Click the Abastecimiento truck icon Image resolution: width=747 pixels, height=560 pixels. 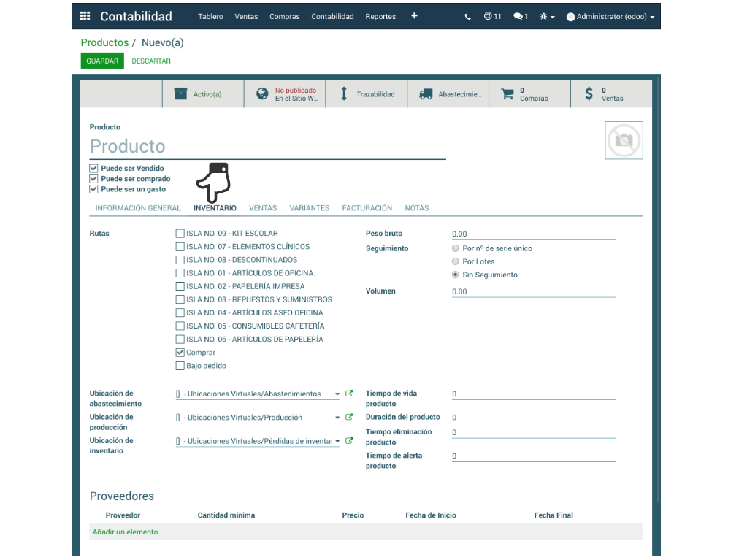tap(426, 94)
